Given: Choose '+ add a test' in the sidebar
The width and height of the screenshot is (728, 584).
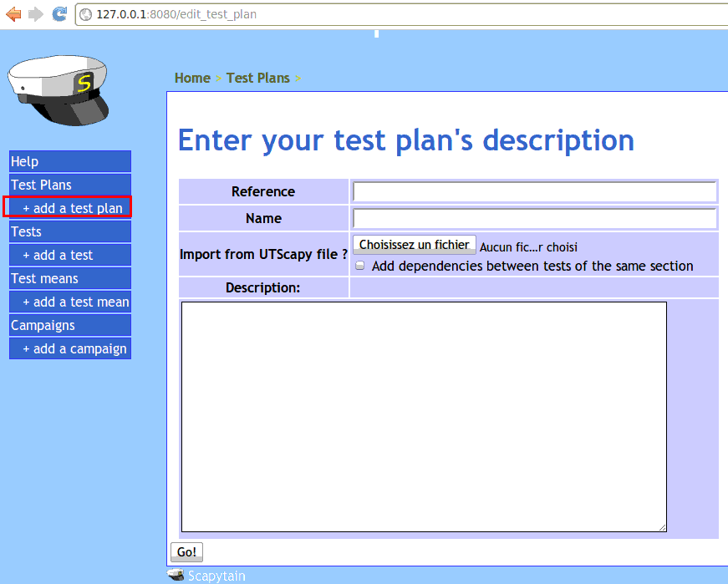Looking at the screenshot, I should click(70, 255).
